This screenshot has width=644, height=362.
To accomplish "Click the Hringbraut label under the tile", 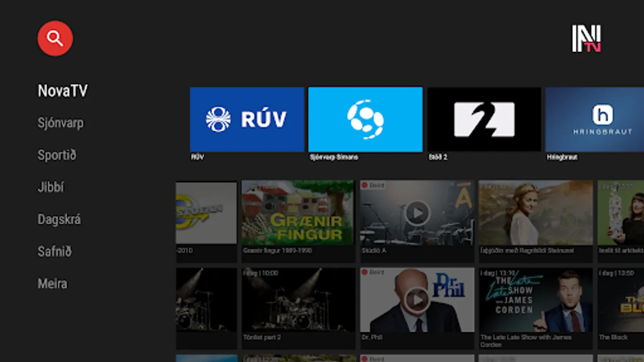I will pos(562,157).
